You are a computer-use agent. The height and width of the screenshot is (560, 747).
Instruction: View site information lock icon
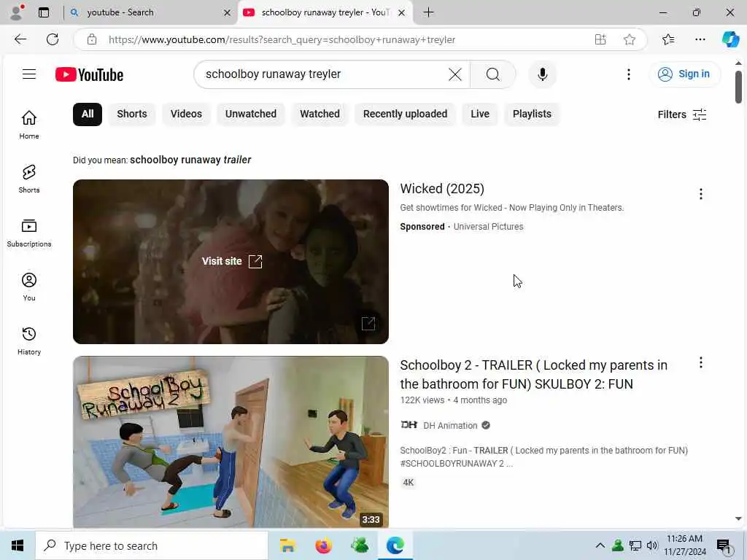[92, 39]
